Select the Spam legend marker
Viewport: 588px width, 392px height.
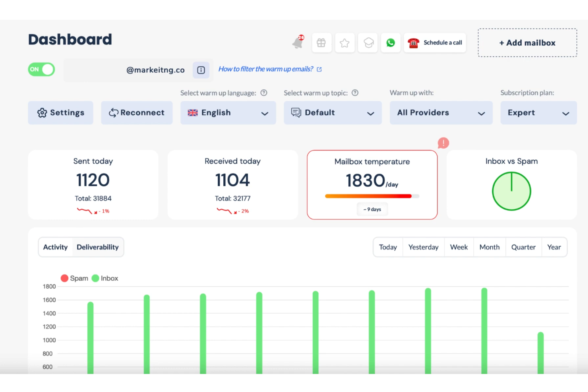pyautogui.click(x=65, y=278)
